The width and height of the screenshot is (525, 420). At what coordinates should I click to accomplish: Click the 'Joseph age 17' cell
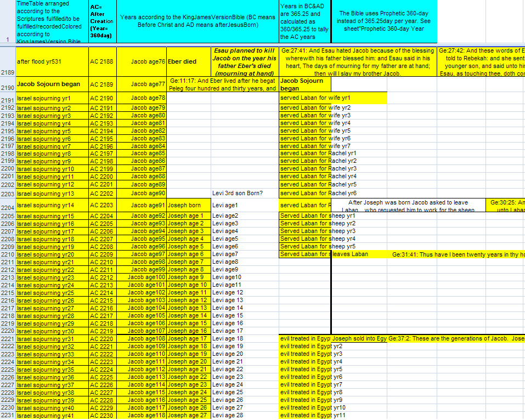(189, 339)
